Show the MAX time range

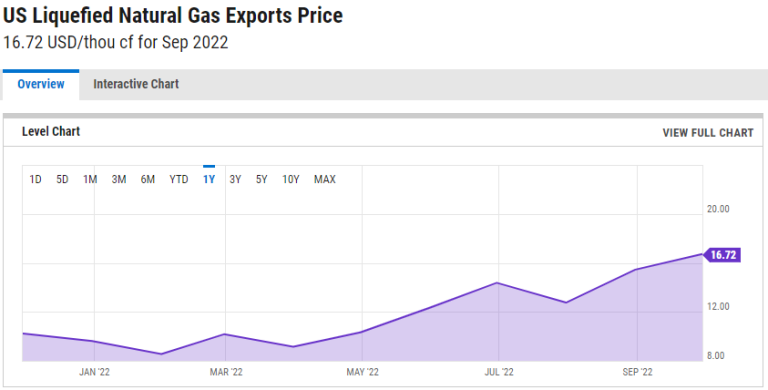(x=325, y=179)
